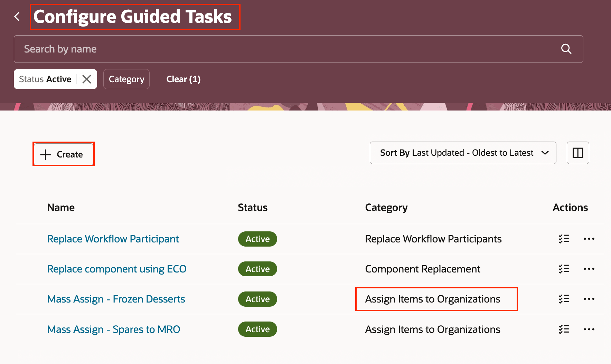
Task: Open Mass Assign - Spares to MRO link
Action: tap(114, 329)
